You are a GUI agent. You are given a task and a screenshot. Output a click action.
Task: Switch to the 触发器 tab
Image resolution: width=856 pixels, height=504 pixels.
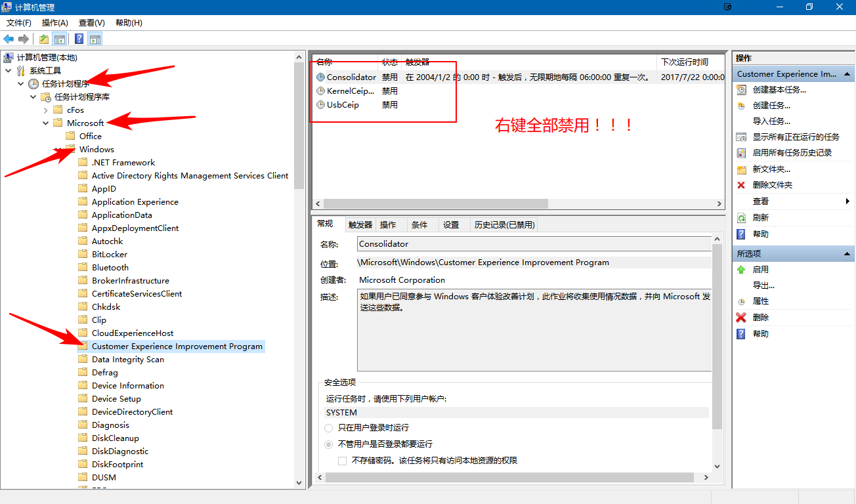coord(360,224)
